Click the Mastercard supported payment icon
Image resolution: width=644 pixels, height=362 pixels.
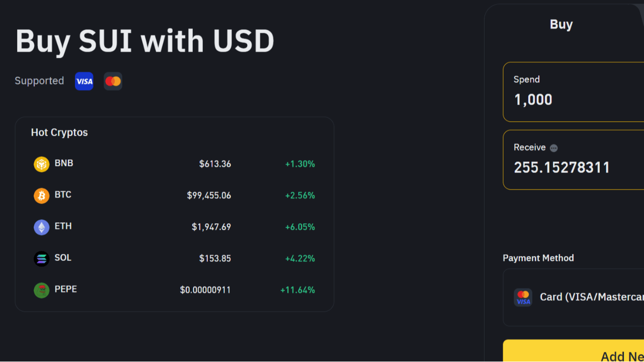pyautogui.click(x=113, y=81)
